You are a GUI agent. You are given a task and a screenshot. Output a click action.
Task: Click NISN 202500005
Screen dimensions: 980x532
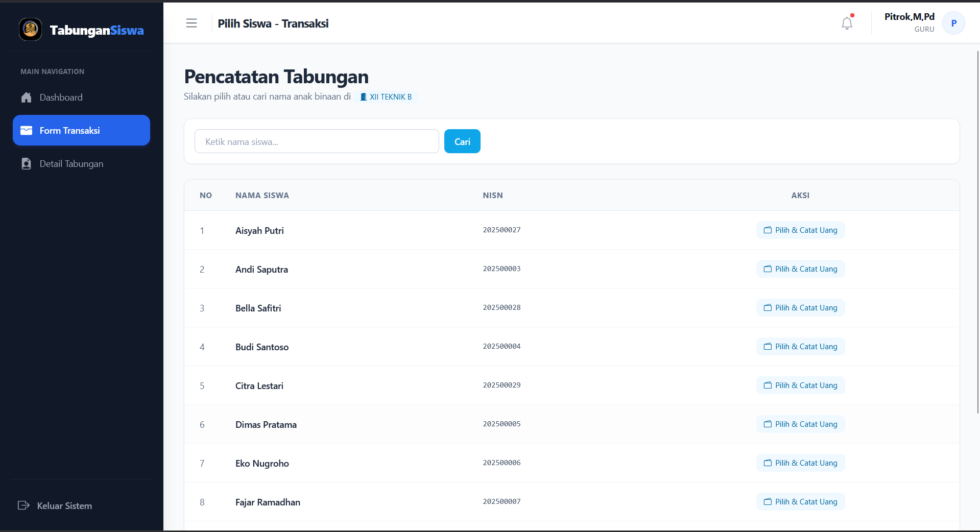pyautogui.click(x=501, y=424)
